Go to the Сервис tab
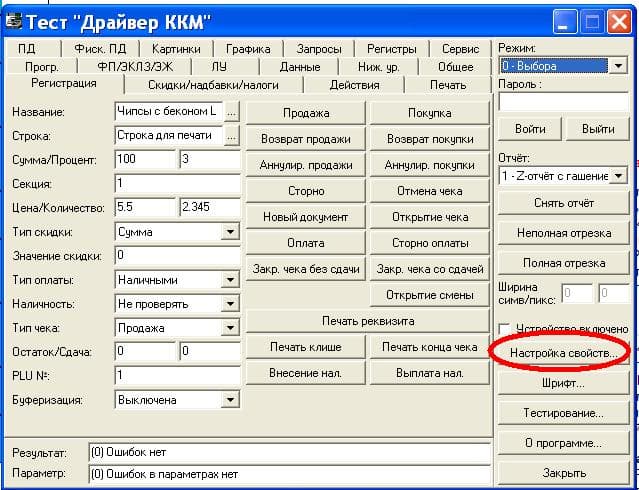Image resolution: width=639 pixels, height=490 pixels. pyautogui.click(x=461, y=49)
